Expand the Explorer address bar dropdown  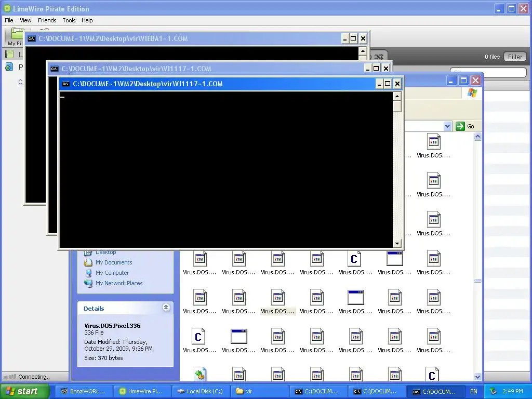tap(447, 126)
